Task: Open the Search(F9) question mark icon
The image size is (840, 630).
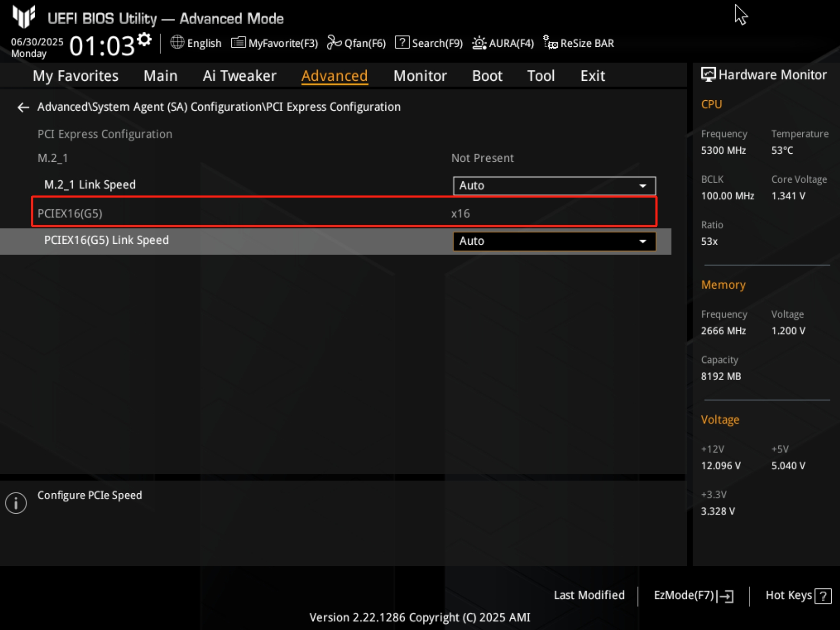Action: coord(402,43)
